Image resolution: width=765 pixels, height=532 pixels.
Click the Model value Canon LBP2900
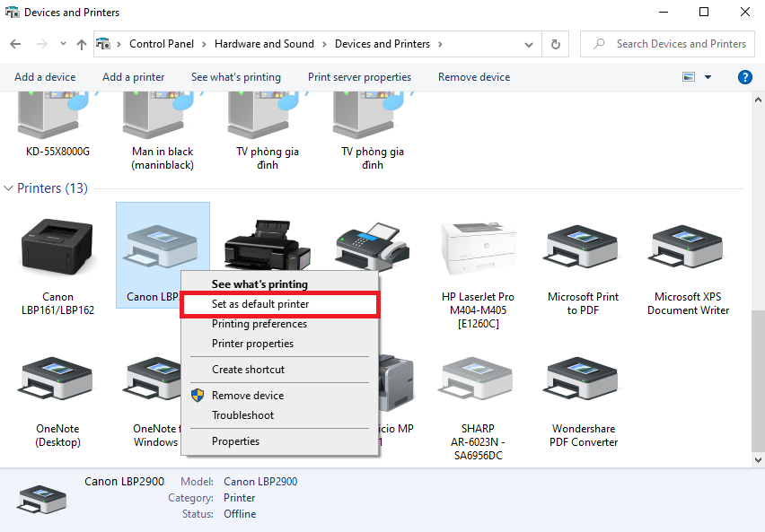[260, 482]
